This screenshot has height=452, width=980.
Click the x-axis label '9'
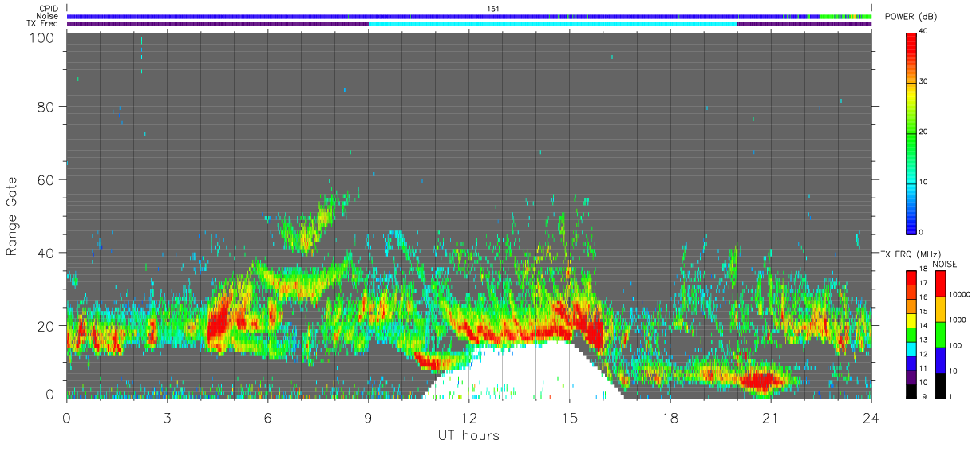(x=368, y=418)
